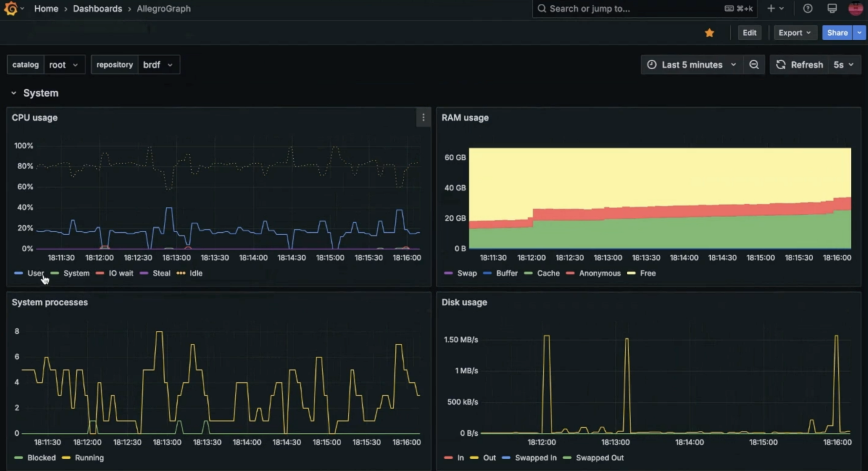Click the Share button
This screenshot has width=868, height=471.
tap(837, 33)
